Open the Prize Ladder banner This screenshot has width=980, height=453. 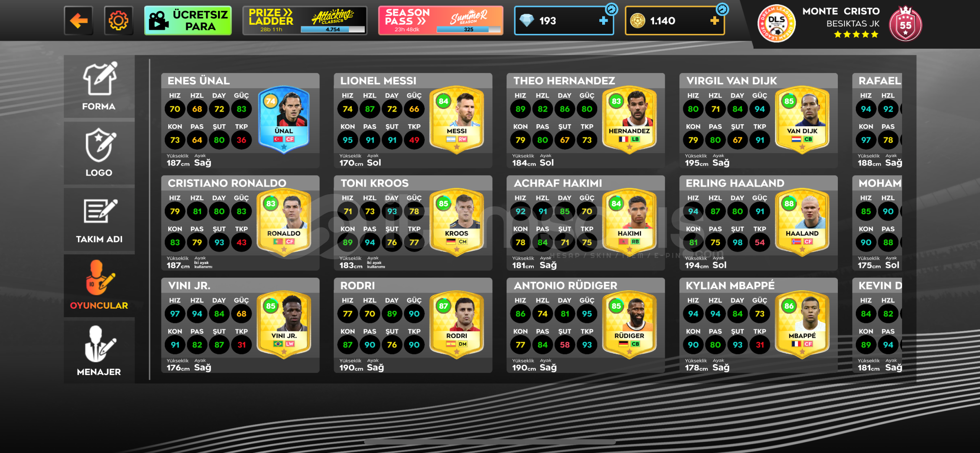coord(305,21)
